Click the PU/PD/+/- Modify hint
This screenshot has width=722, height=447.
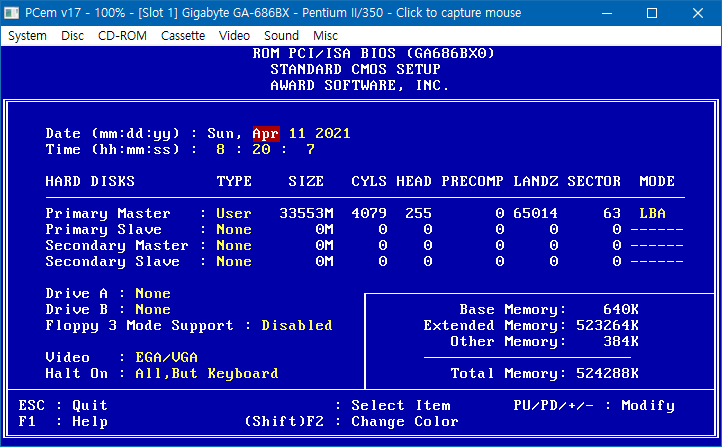pos(594,406)
